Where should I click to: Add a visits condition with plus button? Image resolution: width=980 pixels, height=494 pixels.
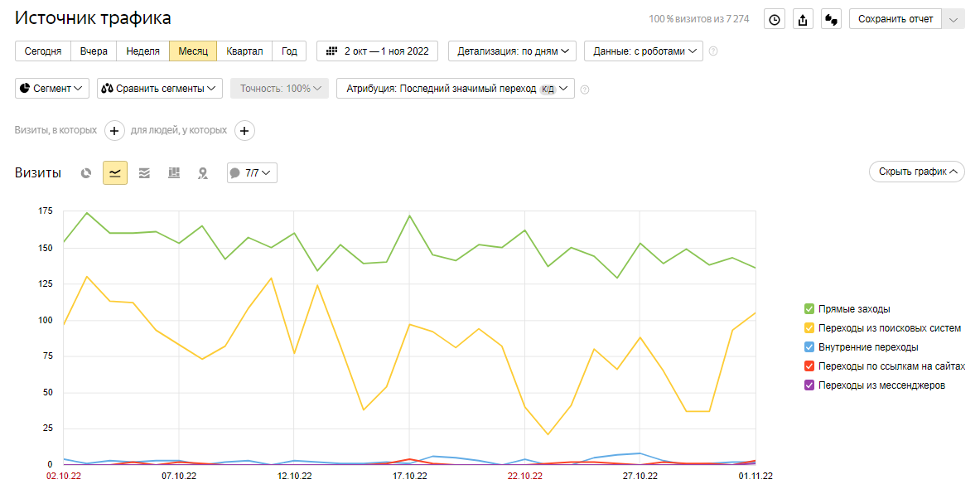(x=114, y=130)
